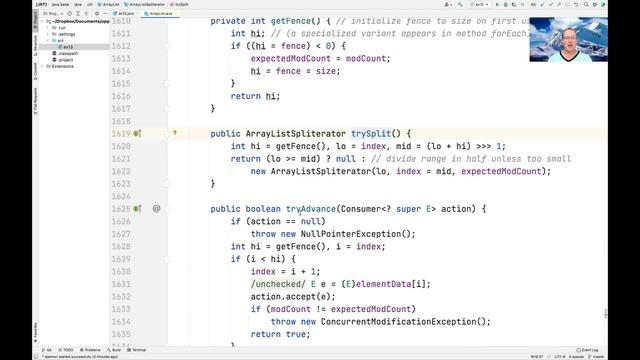The height and width of the screenshot is (360, 640).
Task: Switch to the ex13.java editor tab
Action: (x=124, y=13)
